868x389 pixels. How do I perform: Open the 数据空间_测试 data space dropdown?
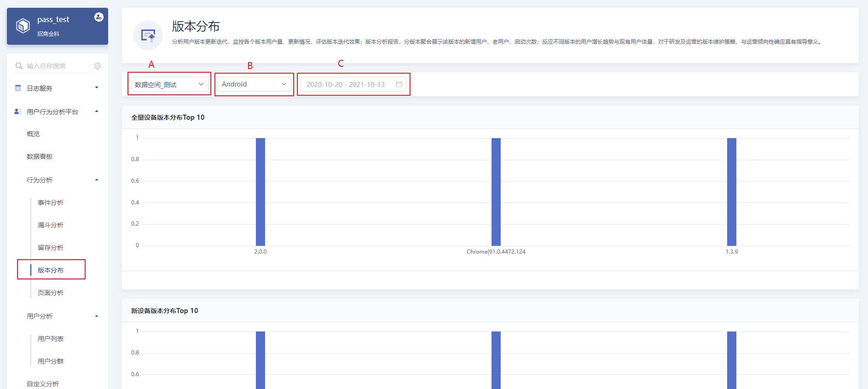tap(169, 84)
